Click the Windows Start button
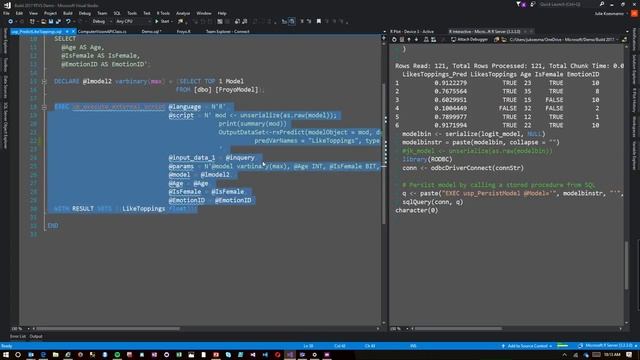The height and width of the screenshot is (360, 640). (x=6, y=355)
